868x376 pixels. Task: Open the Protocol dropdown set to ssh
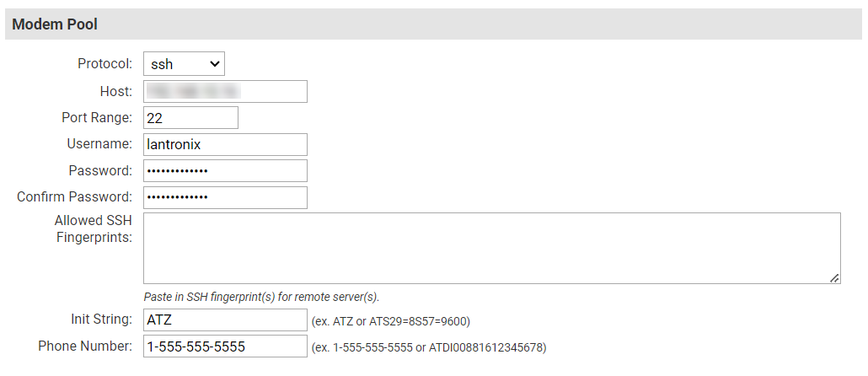point(184,64)
